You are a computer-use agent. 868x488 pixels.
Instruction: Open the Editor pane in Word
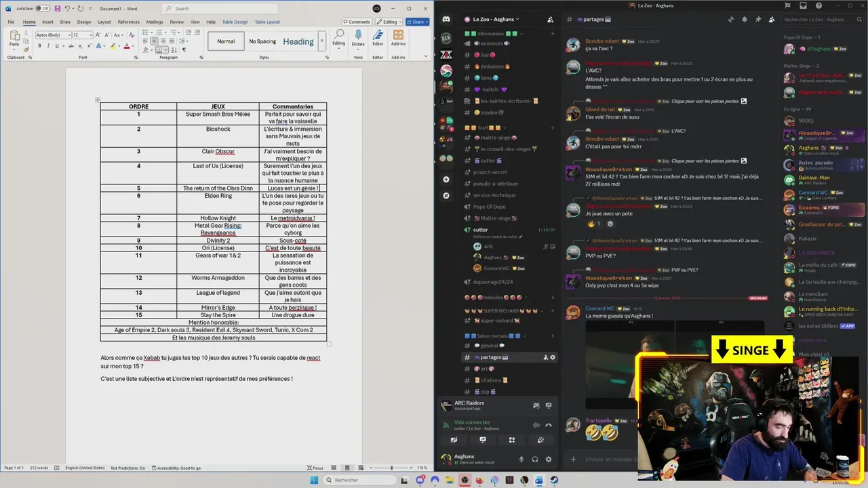tap(378, 39)
